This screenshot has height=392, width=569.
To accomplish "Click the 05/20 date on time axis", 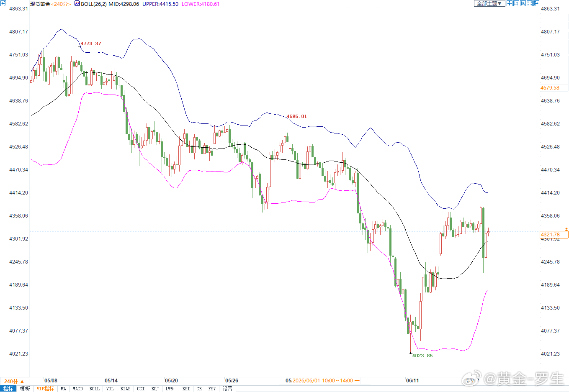I will pyautogui.click(x=171, y=381).
